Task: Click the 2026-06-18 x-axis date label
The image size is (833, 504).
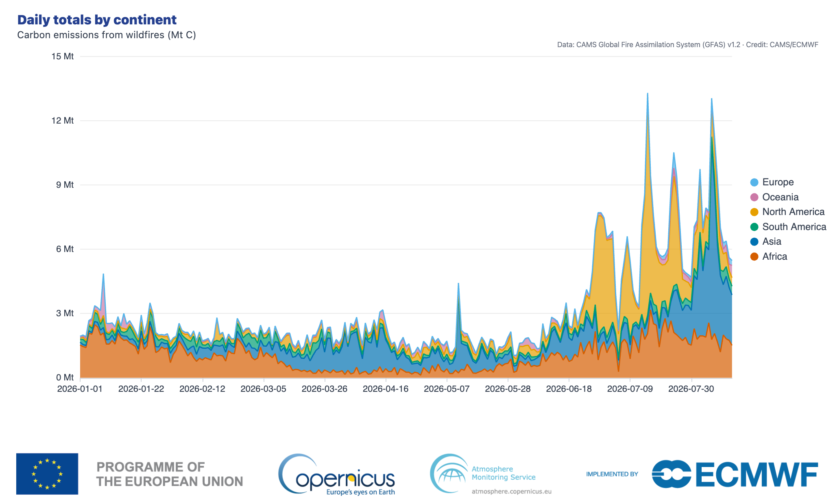Action: point(569,389)
